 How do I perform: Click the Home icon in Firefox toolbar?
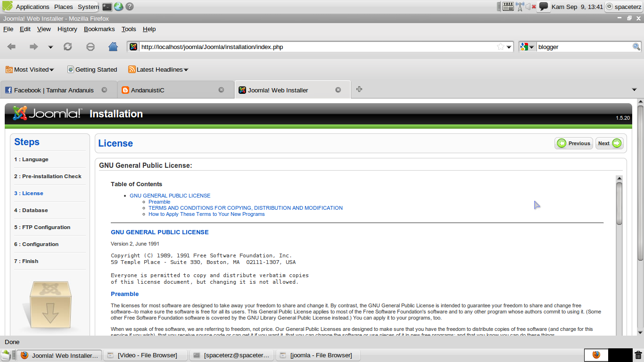(x=113, y=47)
